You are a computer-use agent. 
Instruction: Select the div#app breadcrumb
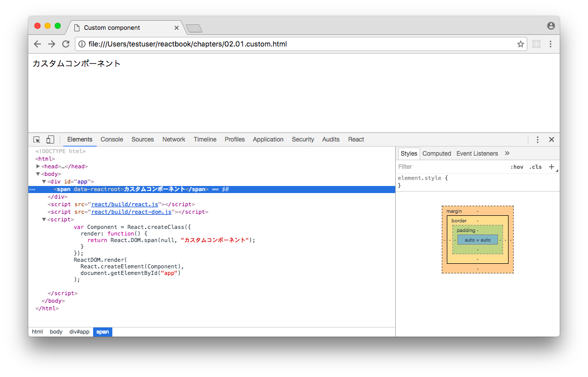click(79, 332)
